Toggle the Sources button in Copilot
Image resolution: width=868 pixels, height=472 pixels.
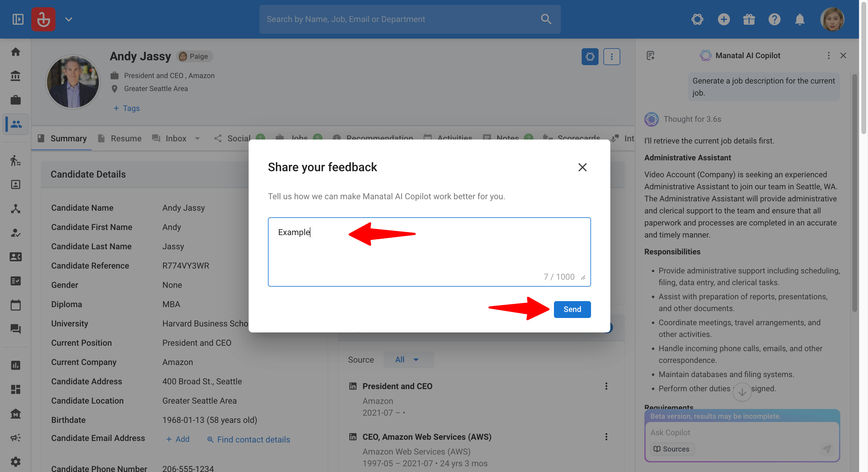click(x=671, y=449)
